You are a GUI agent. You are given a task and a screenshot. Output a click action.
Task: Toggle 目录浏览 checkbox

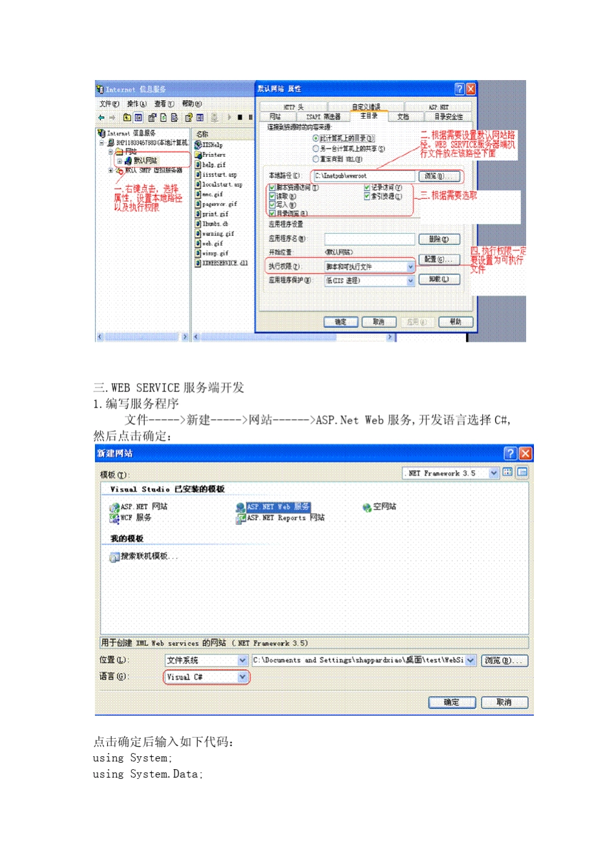pos(273,212)
